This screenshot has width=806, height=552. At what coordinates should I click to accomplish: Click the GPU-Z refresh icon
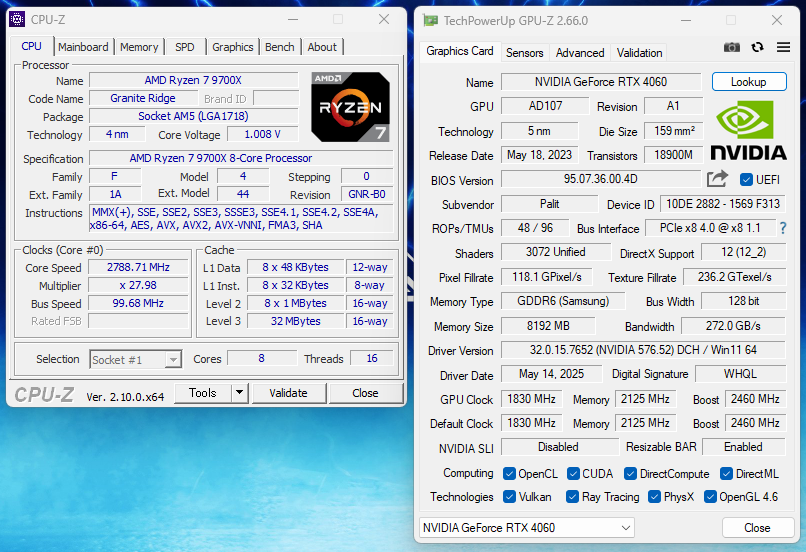pos(757,47)
